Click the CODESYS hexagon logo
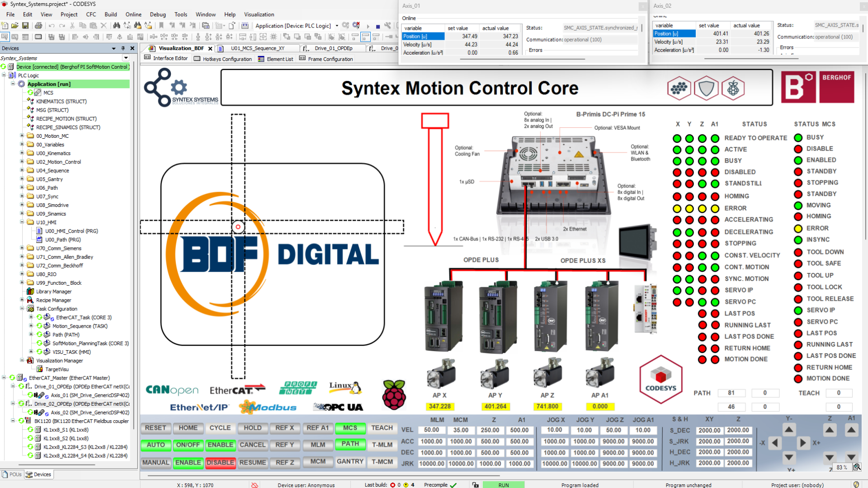The width and height of the screenshot is (868, 488). 660,379
